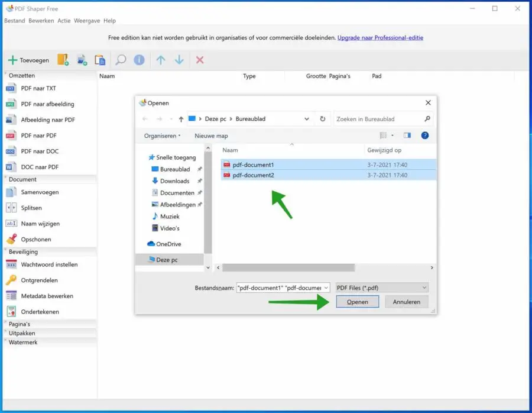Click the view layout icon in dialog

coord(383,135)
